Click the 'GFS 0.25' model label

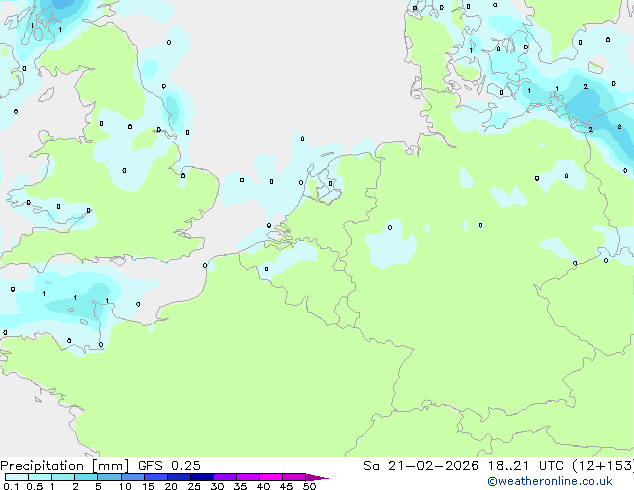coord(169,466)
